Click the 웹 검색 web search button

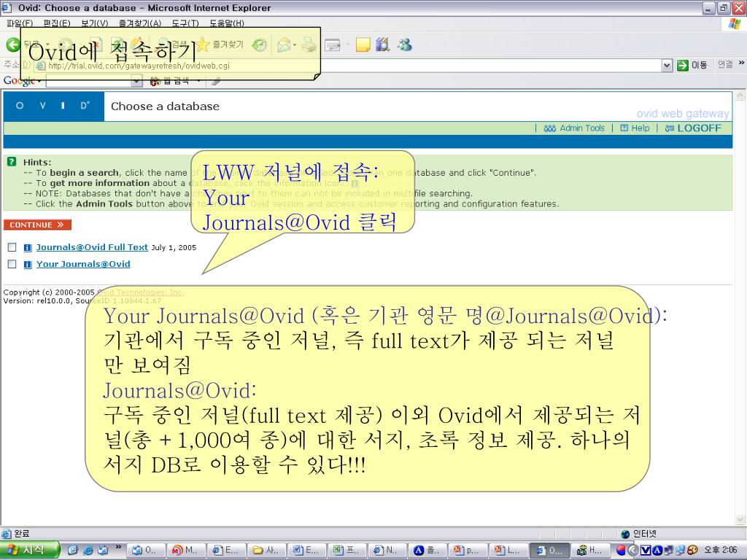[x=170, y=82]
